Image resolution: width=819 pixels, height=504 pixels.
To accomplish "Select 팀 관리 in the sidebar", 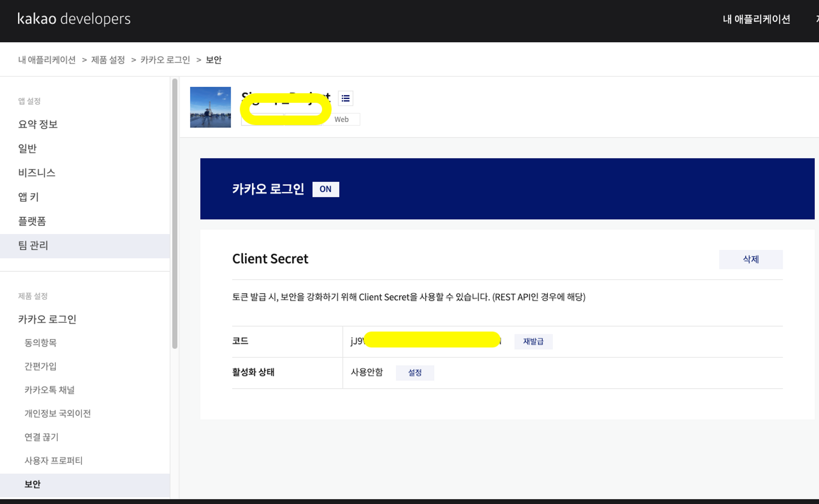I will tap(33, 245).
